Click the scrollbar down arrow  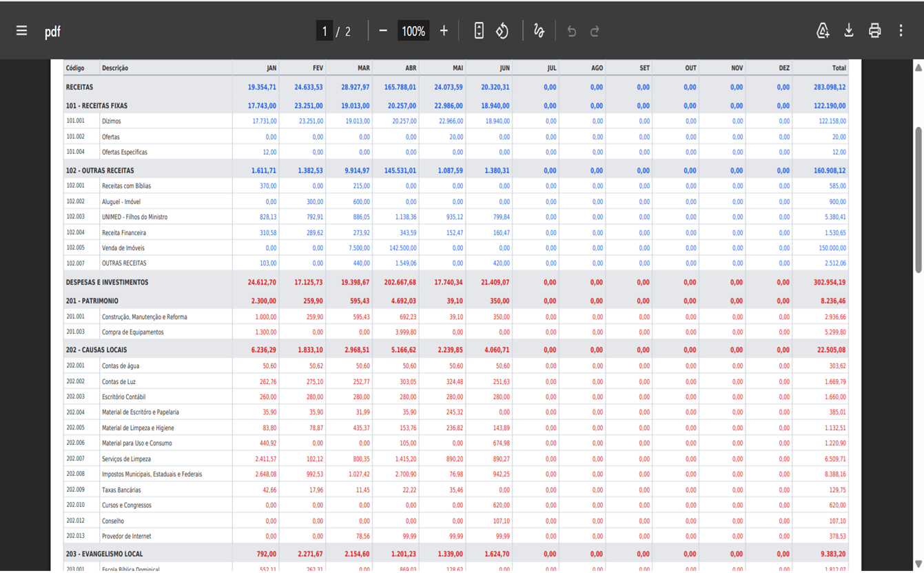pyautogui.click(x=918, y=564)
